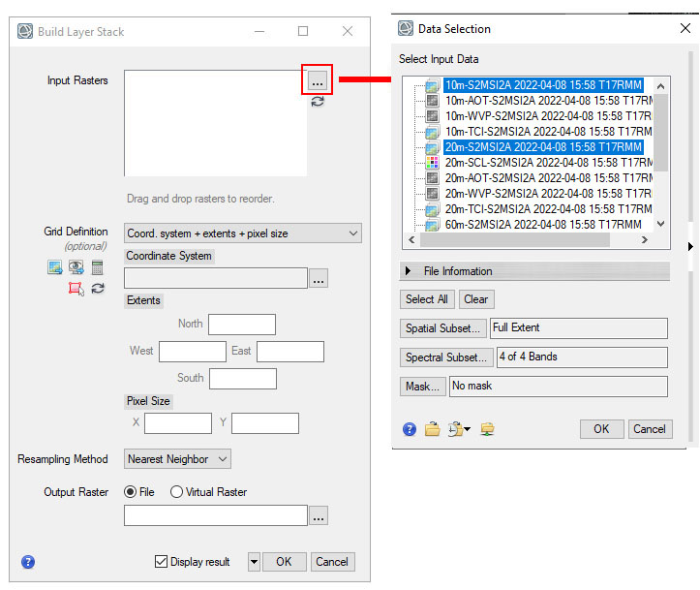Viewport: 700px width, 590px height.
Task: Open the Resampling Method dropdown
Action: (178, 458)
